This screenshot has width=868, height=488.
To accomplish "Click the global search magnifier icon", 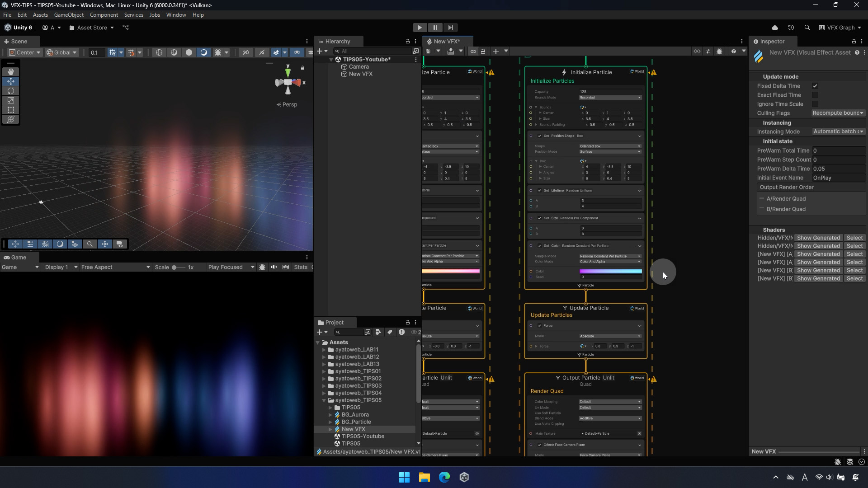I will 807,28.
